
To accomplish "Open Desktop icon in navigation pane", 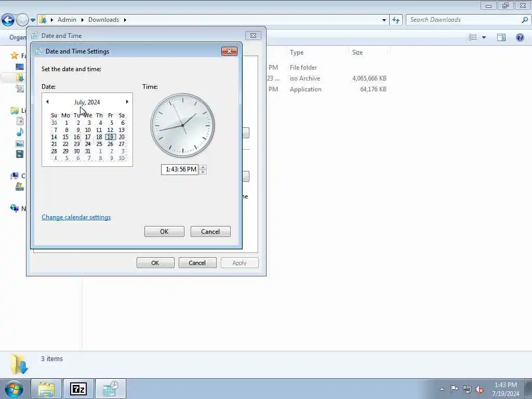I will (x=20, y=66).
